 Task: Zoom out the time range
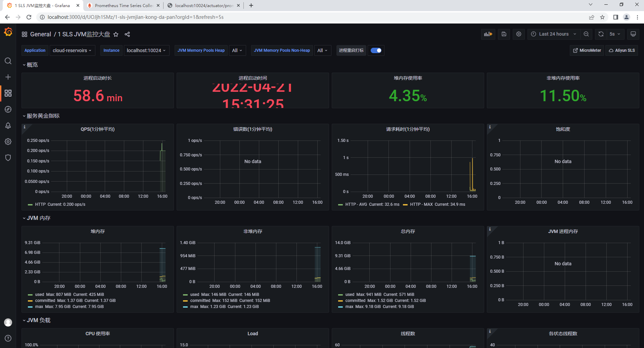pyautogui.click(x=586, y=34)
